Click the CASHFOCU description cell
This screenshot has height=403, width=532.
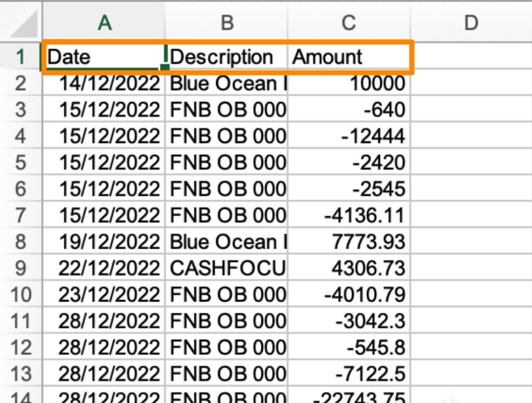[227, 268]
